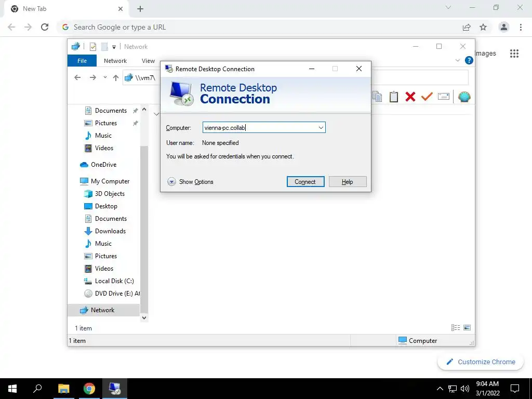The height and width of the screenshot is (399, 532).
Task: Select 3D Objects folder
Action: (x=110, y=194)
